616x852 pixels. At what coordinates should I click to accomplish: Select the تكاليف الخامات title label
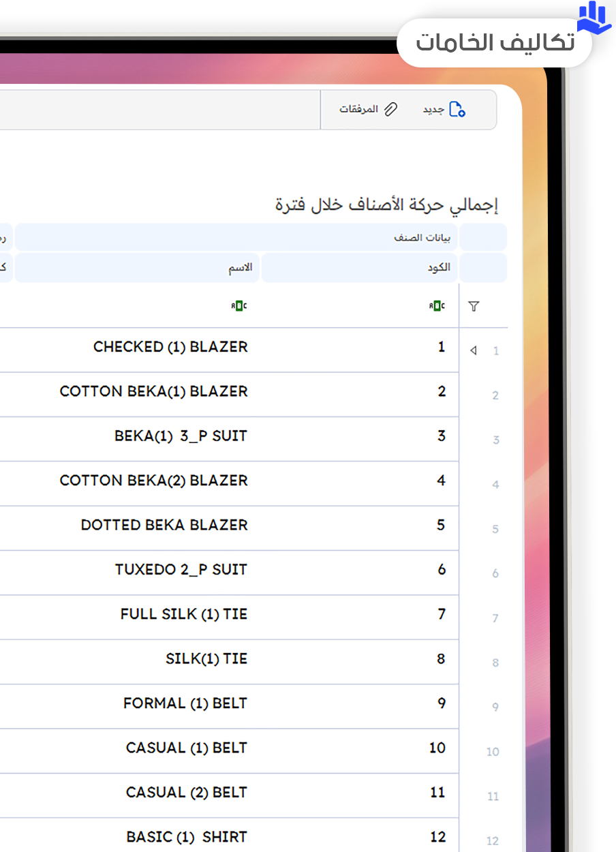point(495,42)
